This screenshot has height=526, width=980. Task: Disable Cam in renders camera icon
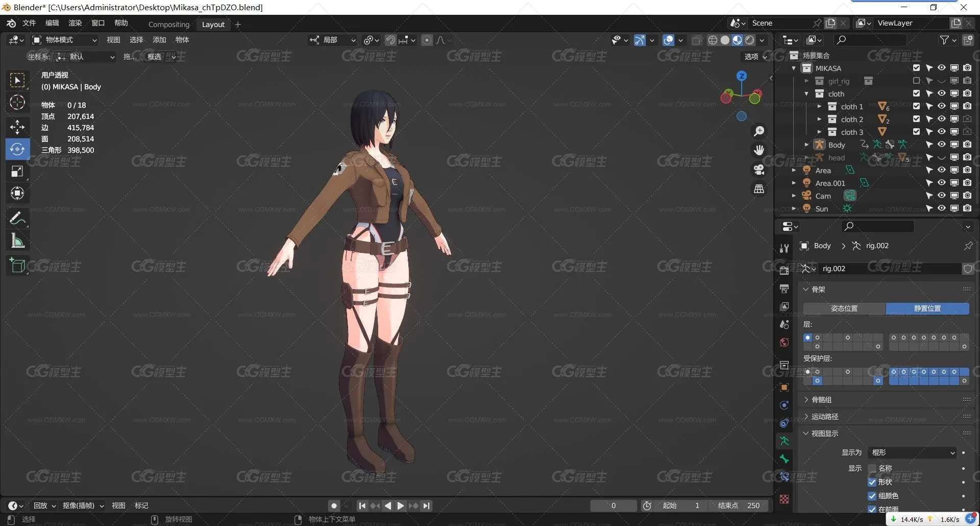[x=967, y=196]
